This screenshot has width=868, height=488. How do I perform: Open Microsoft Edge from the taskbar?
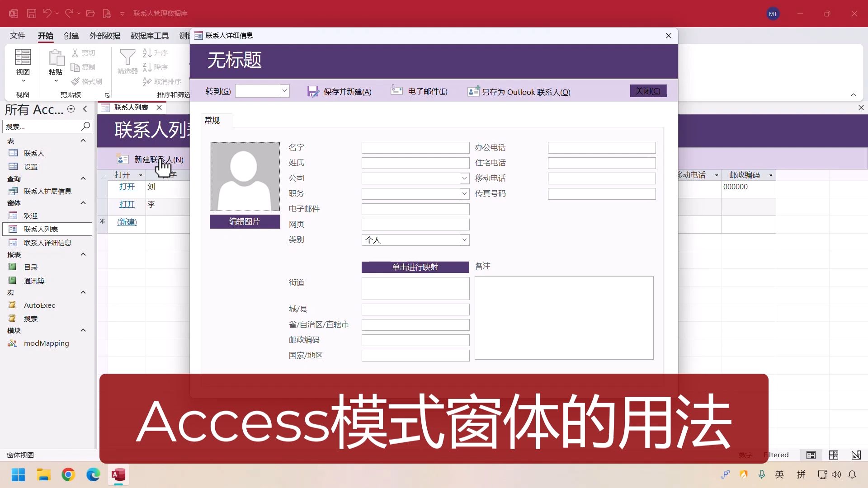click(93, 474)
